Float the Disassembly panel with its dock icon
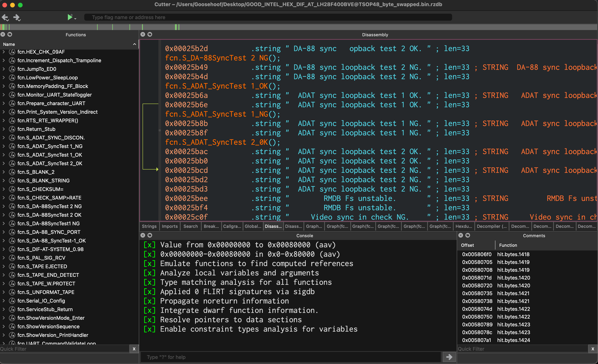The image size is (598, 364). click(150, 35)
